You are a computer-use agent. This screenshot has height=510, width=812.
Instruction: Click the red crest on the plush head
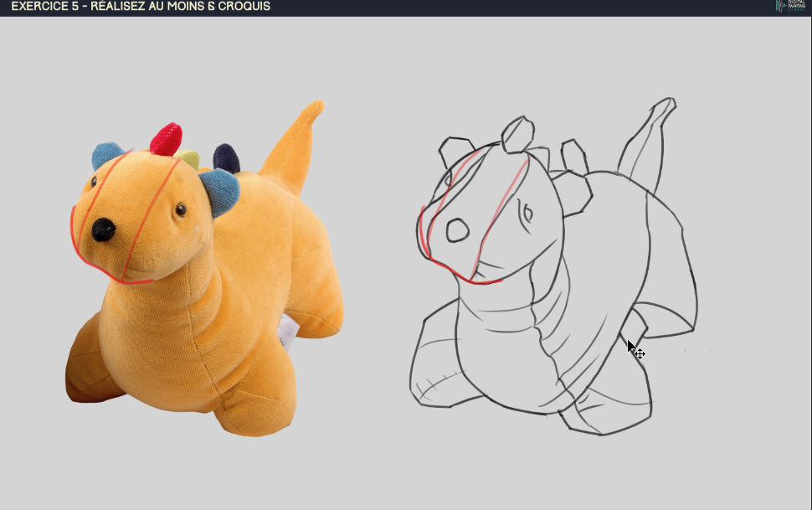tap(167, 139)
